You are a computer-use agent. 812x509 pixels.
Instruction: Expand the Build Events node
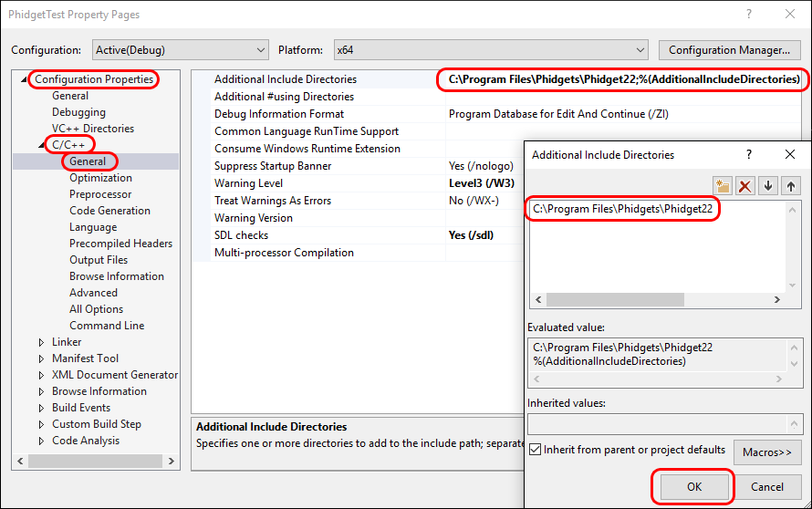point(41,408)
